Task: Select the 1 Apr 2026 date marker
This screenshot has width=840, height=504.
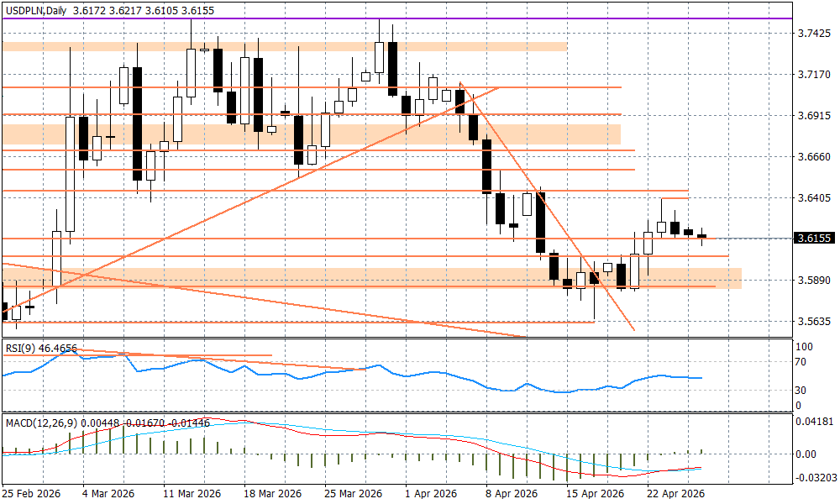Action: (x=430, y=493)
